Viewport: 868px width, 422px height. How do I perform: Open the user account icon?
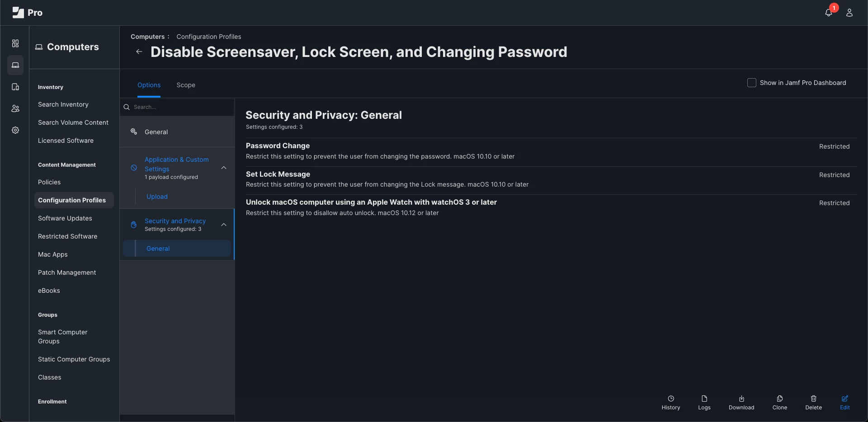click(849, 13)
